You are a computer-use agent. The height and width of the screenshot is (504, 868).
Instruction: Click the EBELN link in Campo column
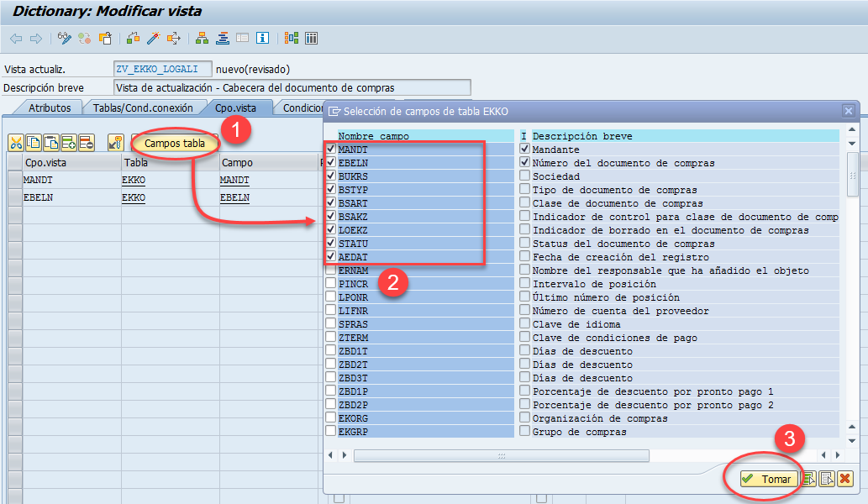pyautogui.click(x=234, y=198)
